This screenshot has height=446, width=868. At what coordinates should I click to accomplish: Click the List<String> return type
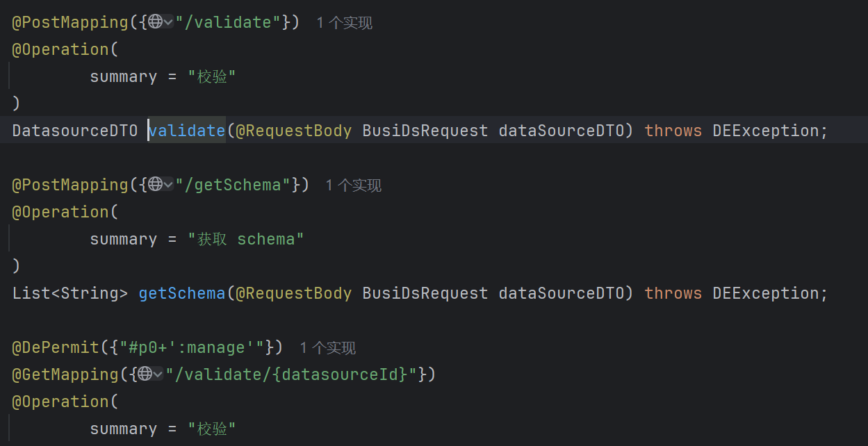69,293
